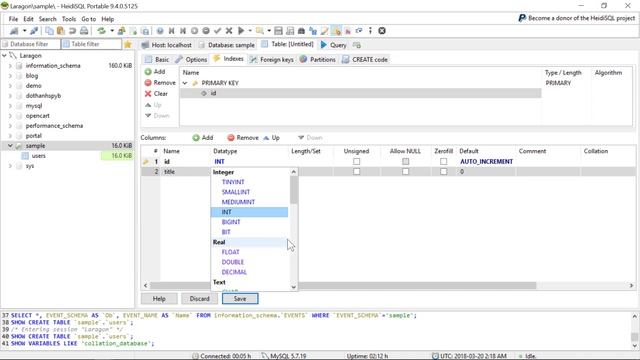
Task: Collapse the Laragon session tree node
Action: [4, 56]
